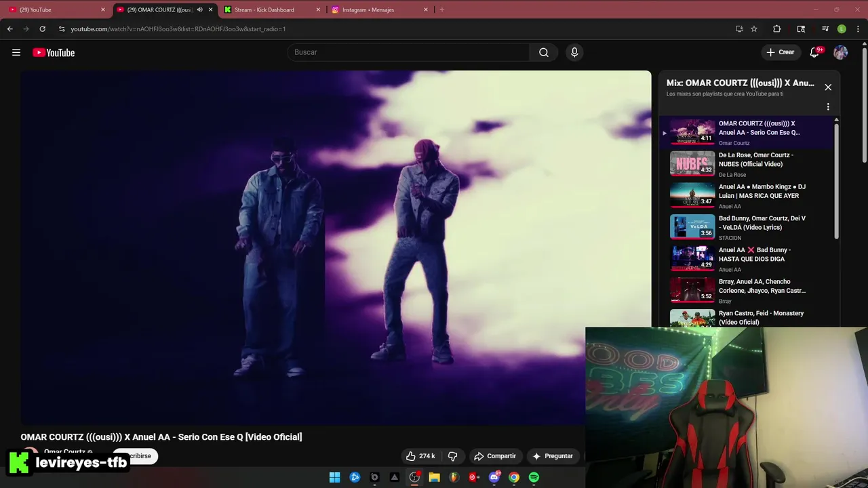The height and width of the screenshot is (488, 868).
Task: Open Chrome media controls icon
Action: tap(825, 28)
